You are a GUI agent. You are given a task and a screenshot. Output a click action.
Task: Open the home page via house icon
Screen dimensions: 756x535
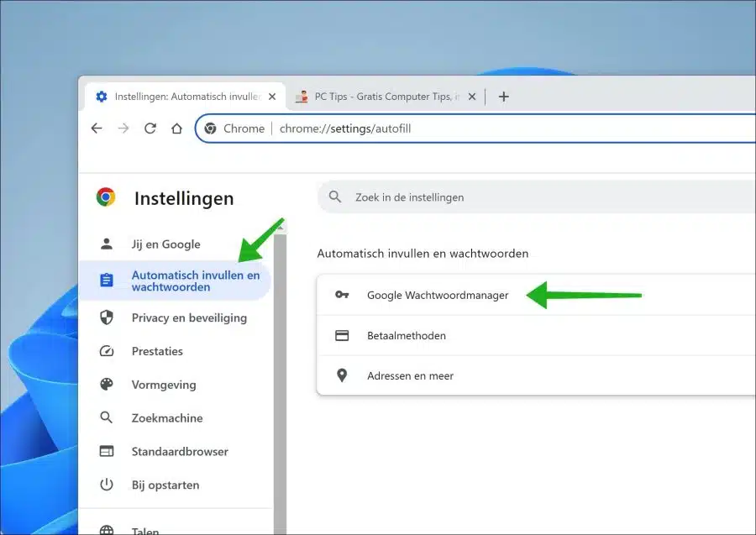point(177,129)
